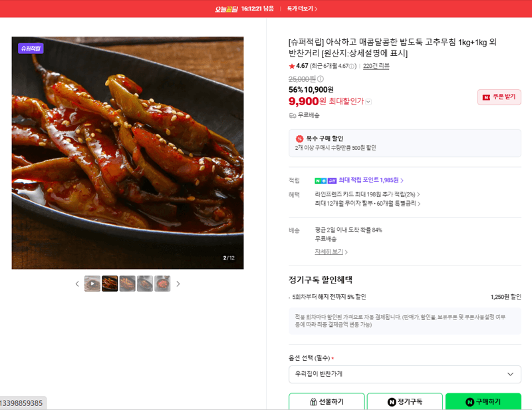Click the 5회차부터 해지 전까지 5% 할인 text
The width and height of the screenshot is (532, 410).
tap(329, 297)
